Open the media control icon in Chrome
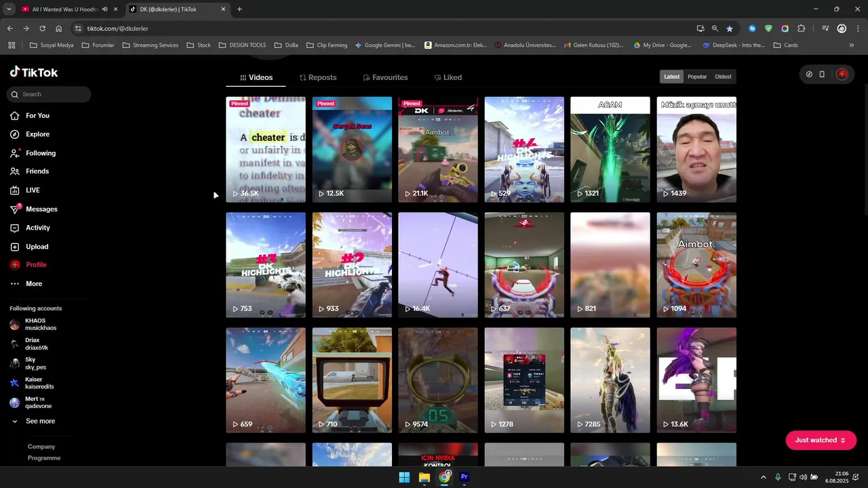The width and height of the screenshot is (868, 488). coord(825,28)
